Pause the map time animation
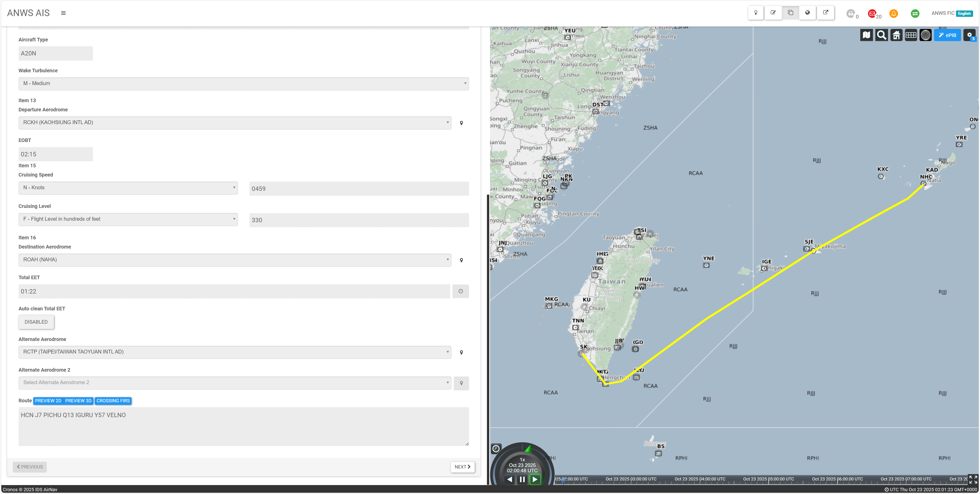Screen dimensions: 980x494 pyautogui.click(x=522, y=479)
